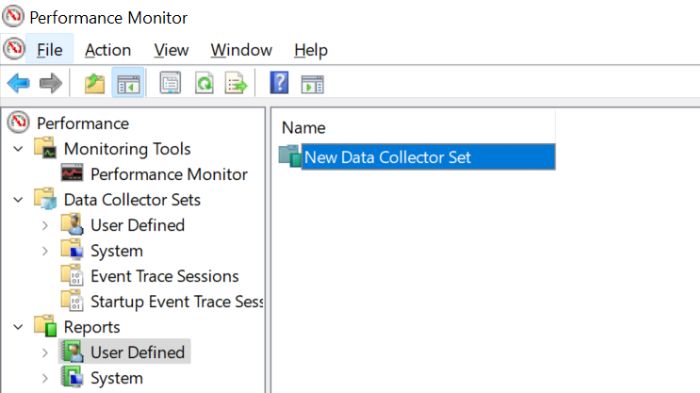Click the Name column header

(413, 128)
